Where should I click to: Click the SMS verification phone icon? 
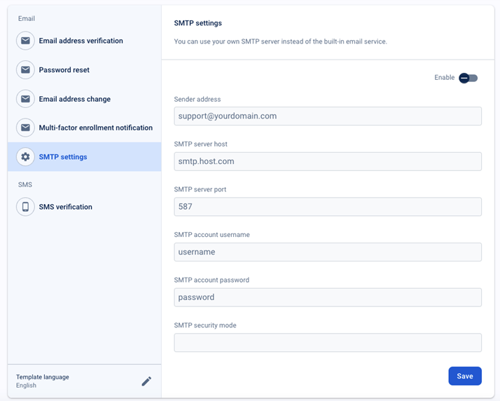click(25, 207)
